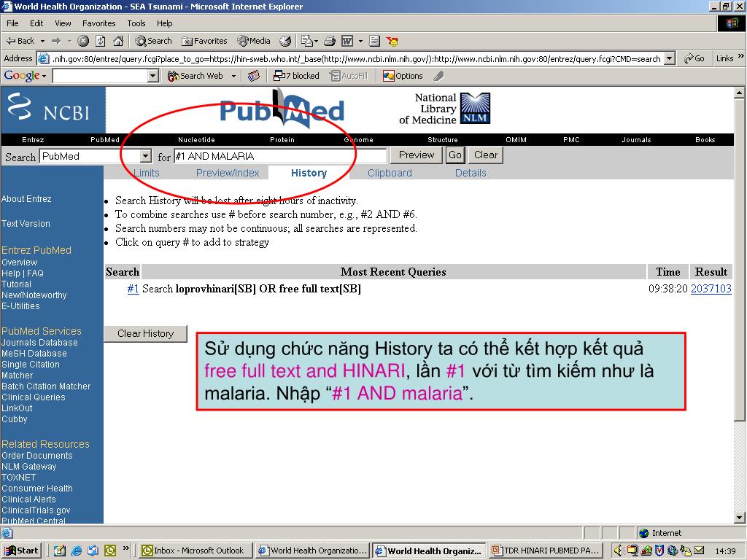Click the volume speaker tray icon
Viewport: 747px width, 560px height.
[617, 551]
